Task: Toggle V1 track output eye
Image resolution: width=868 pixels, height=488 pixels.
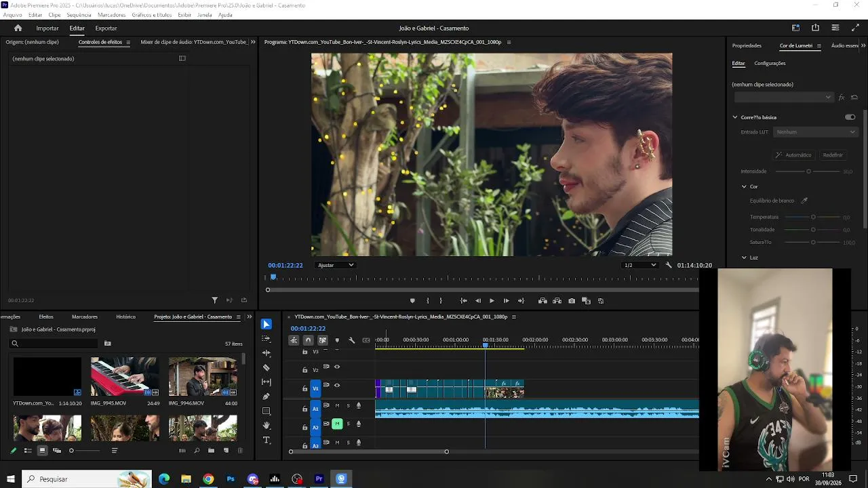Action: tap(337, 386)
